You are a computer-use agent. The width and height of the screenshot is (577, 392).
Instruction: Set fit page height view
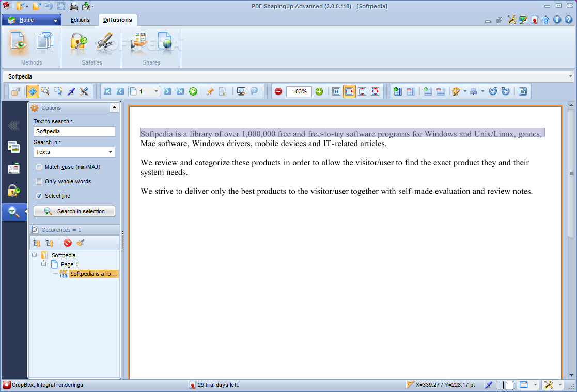(x=362, y=91)
